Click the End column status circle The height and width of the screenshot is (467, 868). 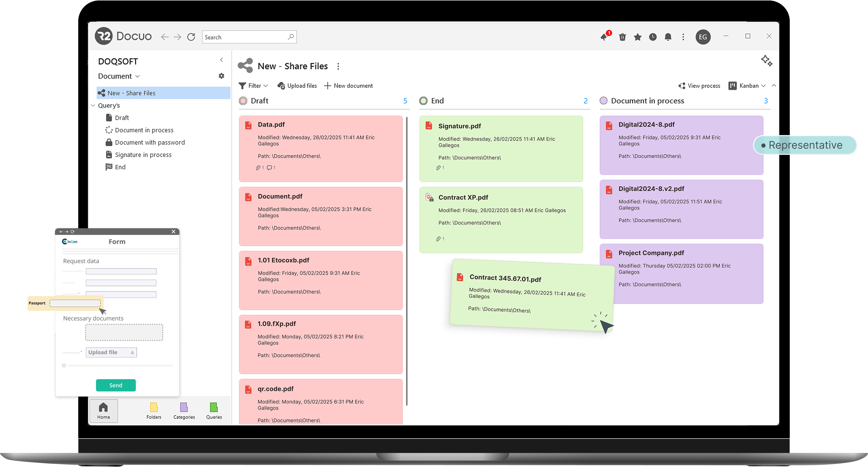pos(423,101)
